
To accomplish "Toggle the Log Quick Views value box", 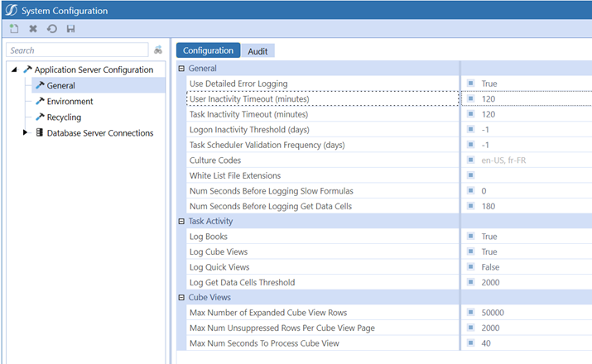I will (x=470, y=267).
